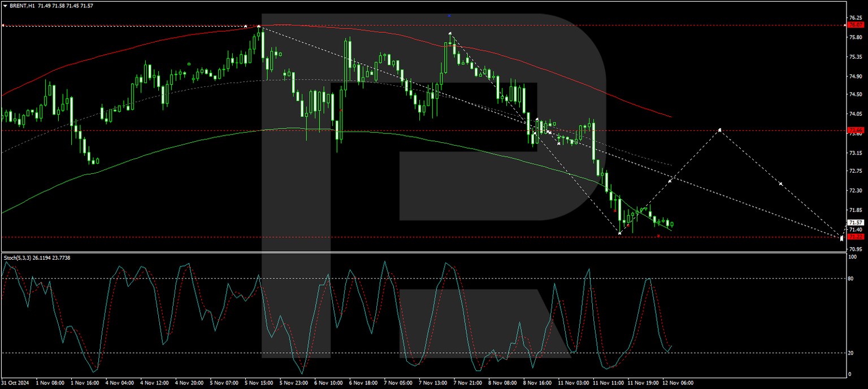
Task: Click the small blue marker above the chart
Action: 449,15
